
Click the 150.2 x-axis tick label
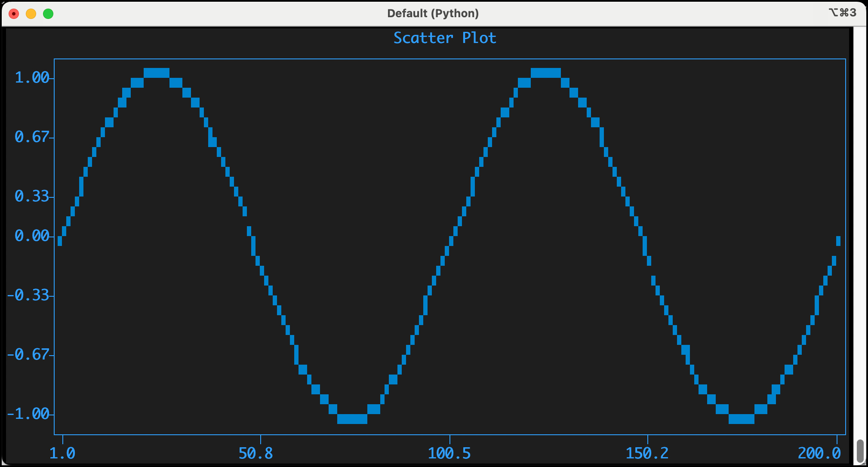(x=646, y=452)
